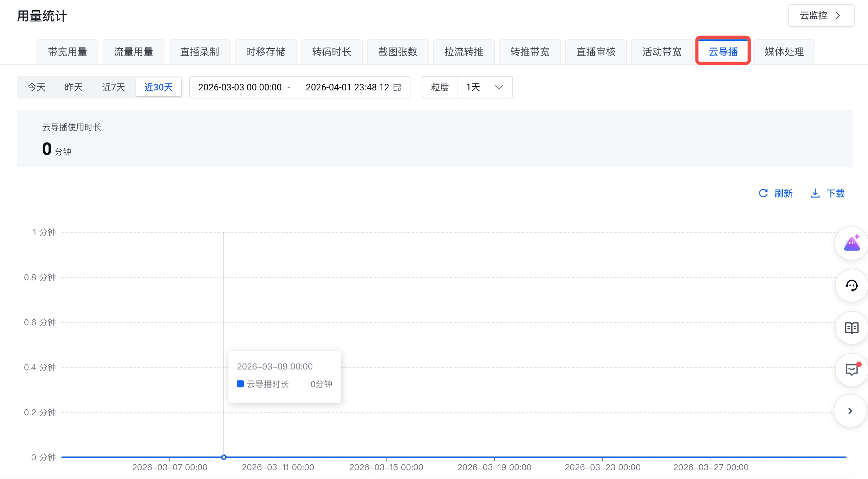Image resolution: width=868 pixels, height=479 pixels.
Task: Switch to 转码时长 tab
Action: click(x=332, y=52)
